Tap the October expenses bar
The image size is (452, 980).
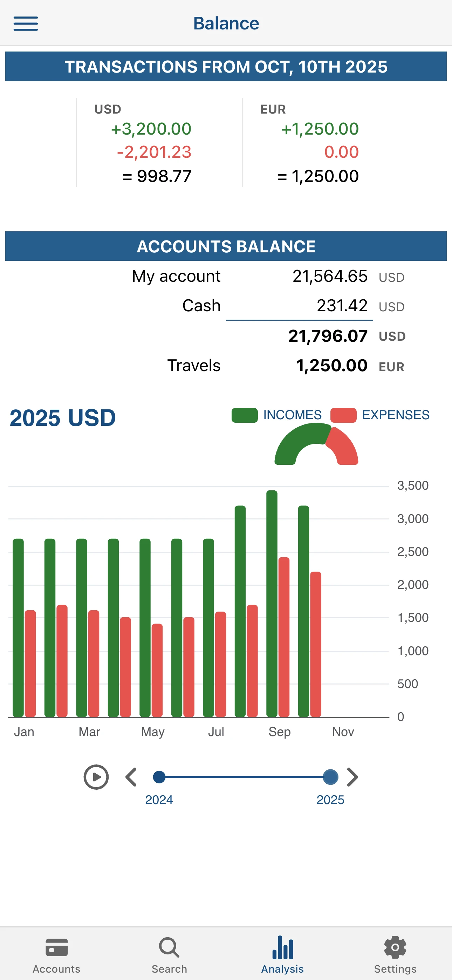click(x=316, y=645)
